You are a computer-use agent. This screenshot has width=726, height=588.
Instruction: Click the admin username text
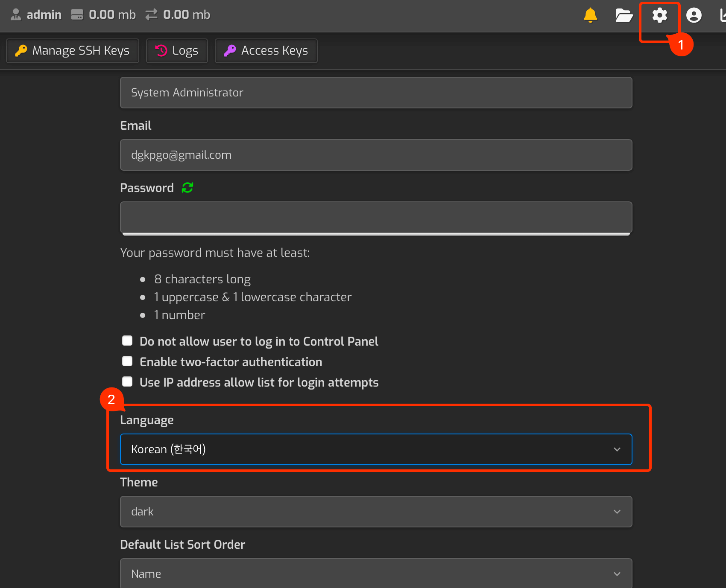44,15
